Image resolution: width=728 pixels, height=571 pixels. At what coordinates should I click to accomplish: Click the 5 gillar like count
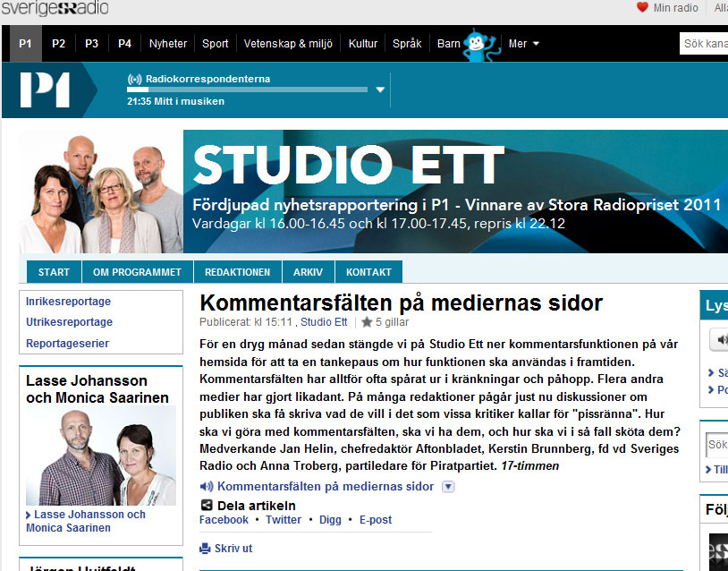393,322
